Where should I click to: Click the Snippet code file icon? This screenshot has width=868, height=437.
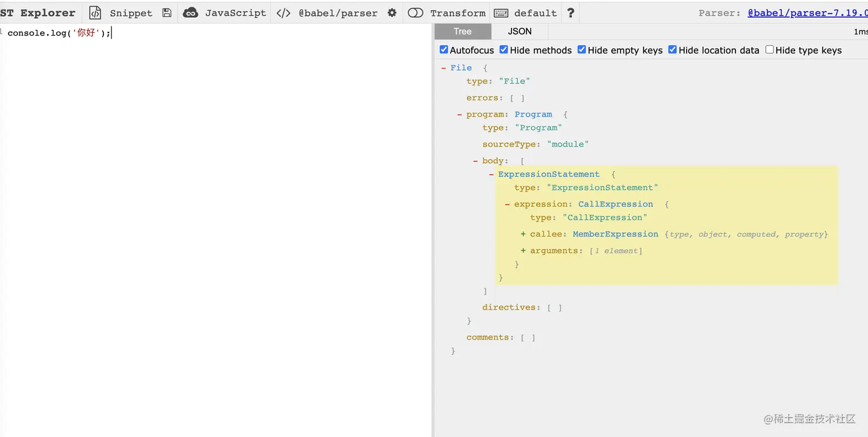point(95,13)
